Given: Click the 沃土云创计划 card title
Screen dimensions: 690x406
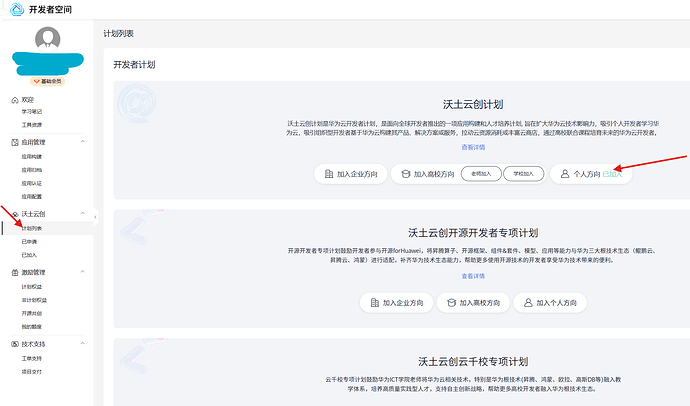Looking at the screenshot, I should click(x=473, y=104).
